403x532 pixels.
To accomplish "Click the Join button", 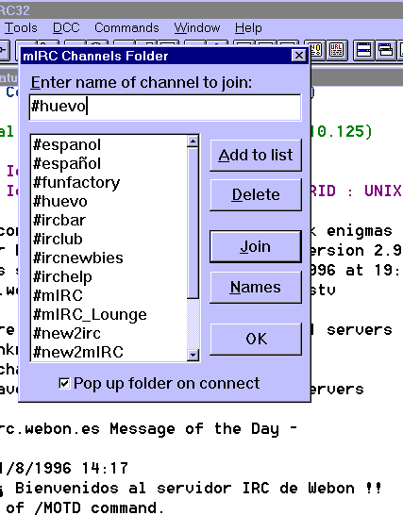I will click(x=256, y=246).
